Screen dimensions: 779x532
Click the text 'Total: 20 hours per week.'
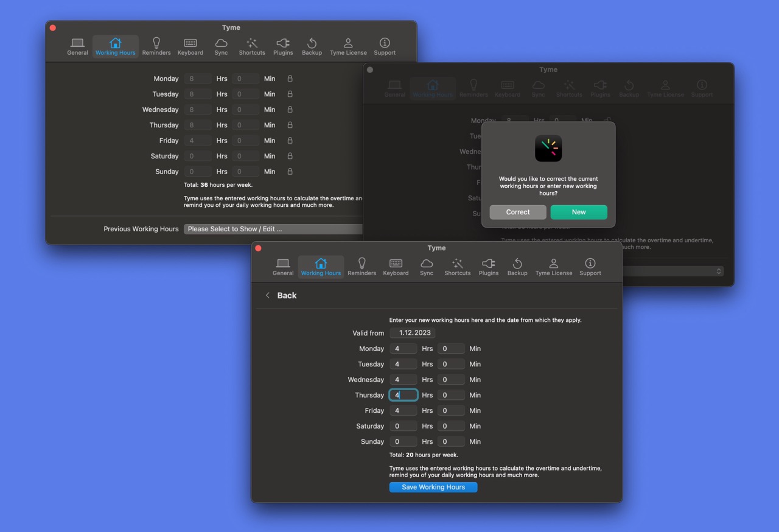424,455
